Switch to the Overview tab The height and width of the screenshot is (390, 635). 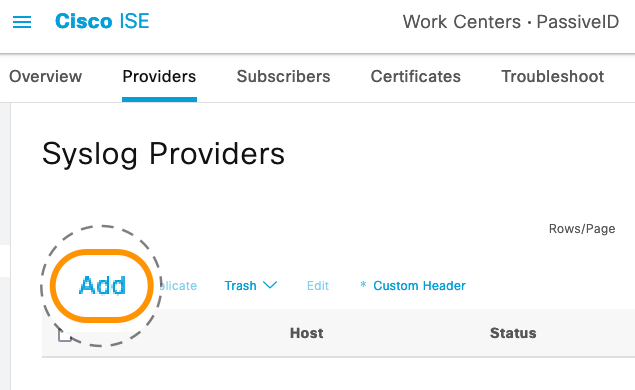point(45,76)
